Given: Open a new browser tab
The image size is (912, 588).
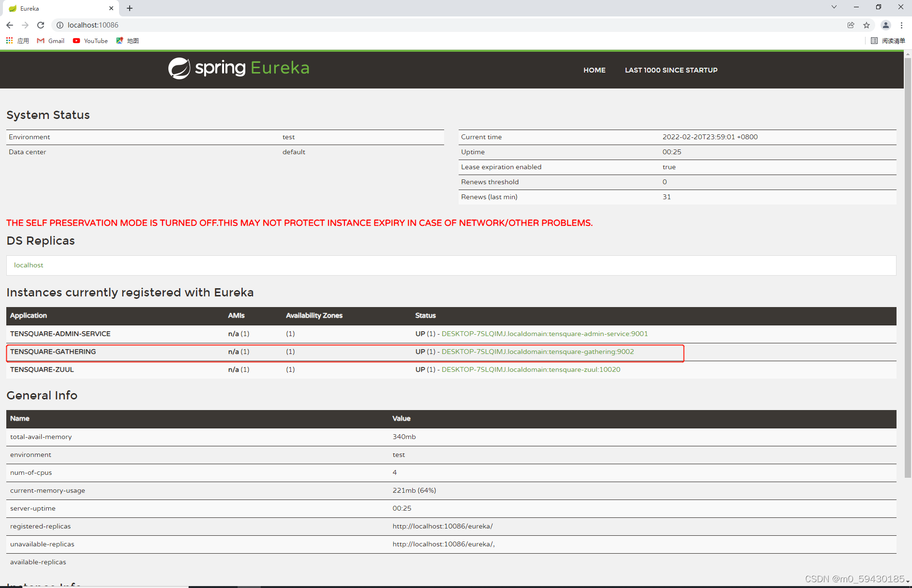Looking at the screenshot, I should (x=130, y=8).
